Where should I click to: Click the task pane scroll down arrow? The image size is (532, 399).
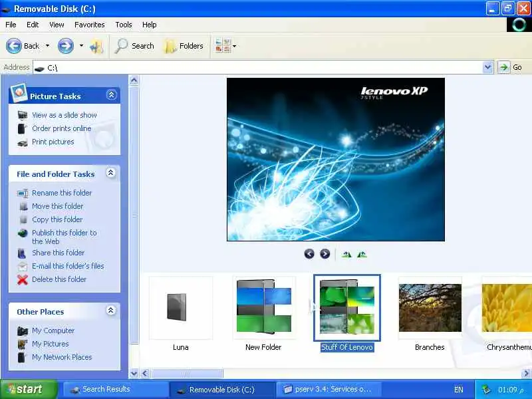[134, 373]
